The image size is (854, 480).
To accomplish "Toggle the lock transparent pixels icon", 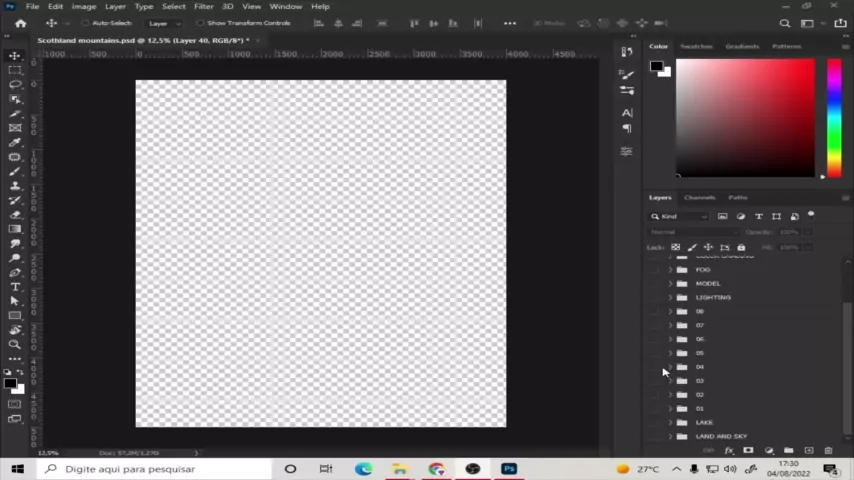I will point(675,247).
